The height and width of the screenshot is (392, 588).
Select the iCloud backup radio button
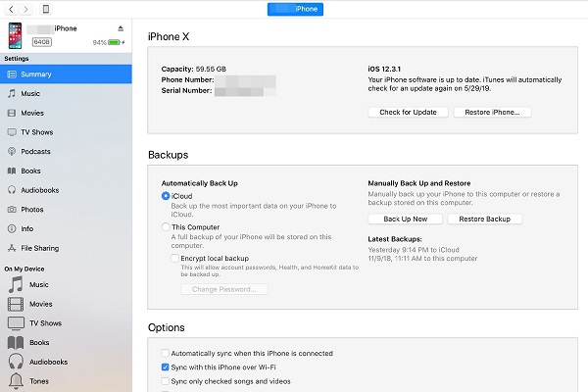pyautogui.click(x=166, y=196)
